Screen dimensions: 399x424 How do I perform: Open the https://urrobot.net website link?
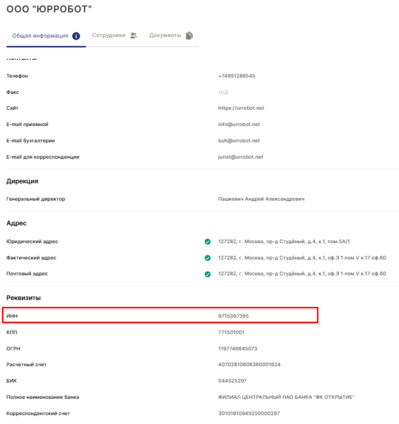(x=241, y=108)
